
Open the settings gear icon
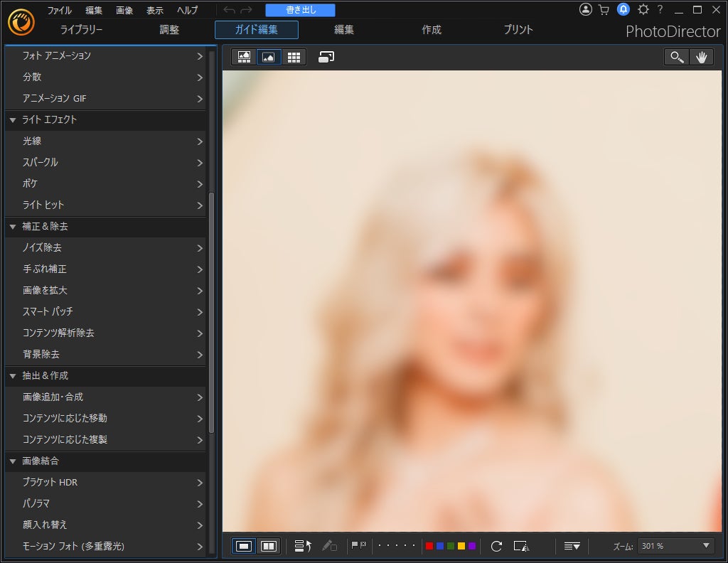tap(643, 9)
